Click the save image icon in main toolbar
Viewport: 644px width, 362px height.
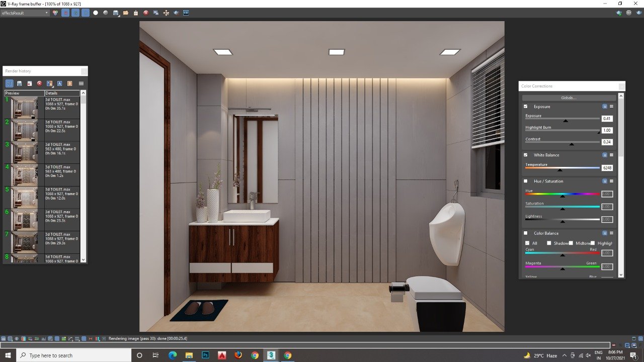pyautogui.click(x=116, y=13)
